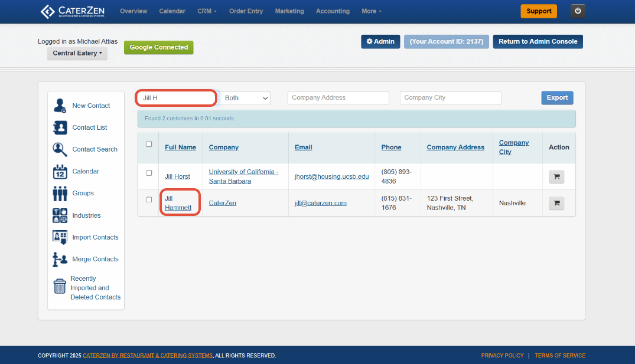Click the jill@caterzen.com email link
This screenshot has width=635, height=364.
coord(320,203)
